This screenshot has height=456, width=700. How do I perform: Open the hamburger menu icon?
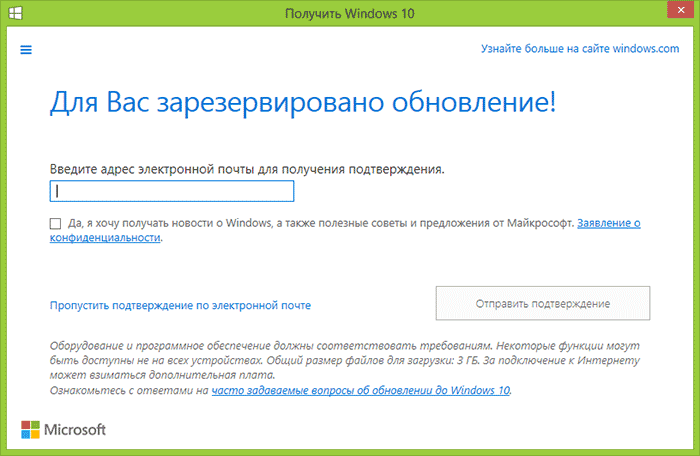click(26, 49)
